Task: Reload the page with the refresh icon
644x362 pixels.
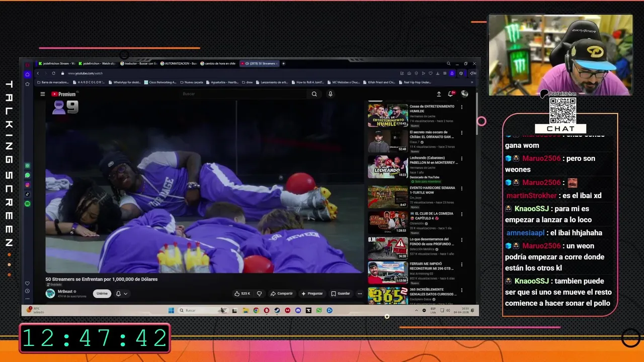Action: click(53, 73)
